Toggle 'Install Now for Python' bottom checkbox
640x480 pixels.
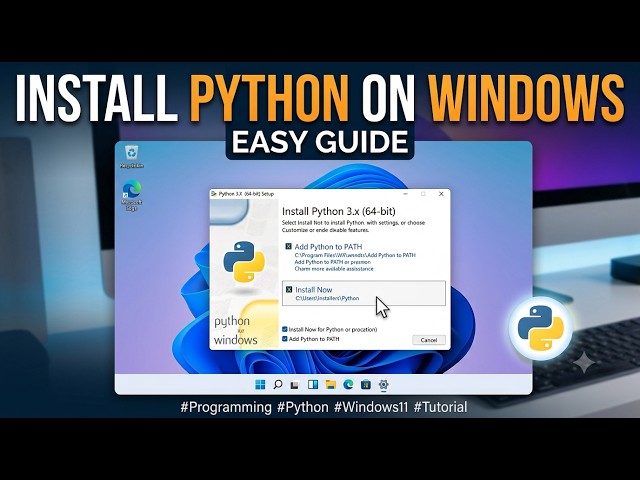[285, 329]
